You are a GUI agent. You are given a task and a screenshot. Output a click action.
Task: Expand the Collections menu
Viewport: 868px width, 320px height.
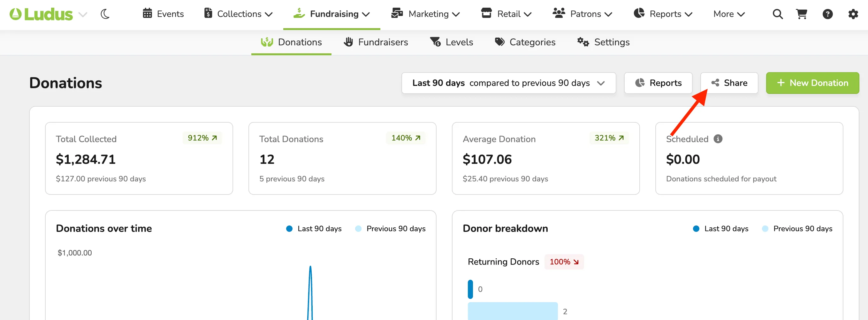[x=238, y=14]
